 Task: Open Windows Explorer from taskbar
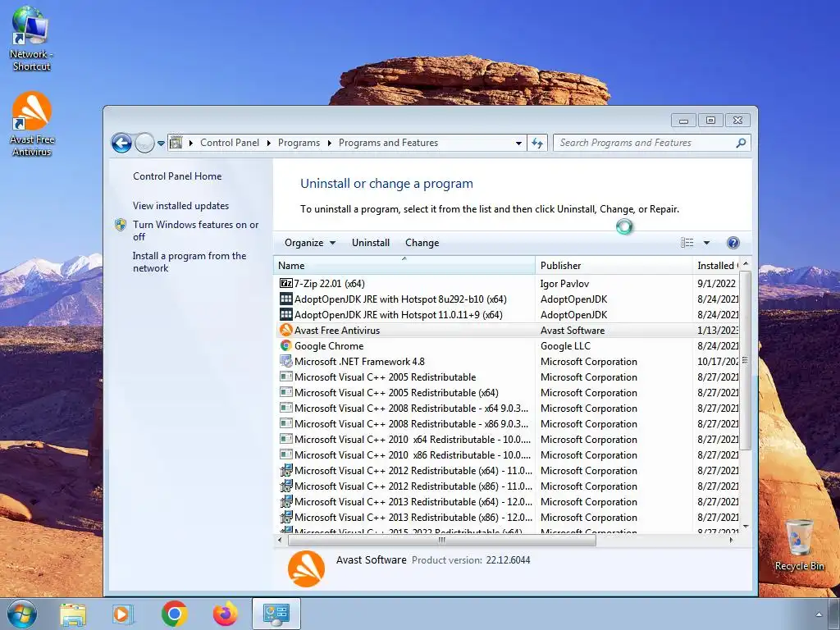click(x=73, y=614)
